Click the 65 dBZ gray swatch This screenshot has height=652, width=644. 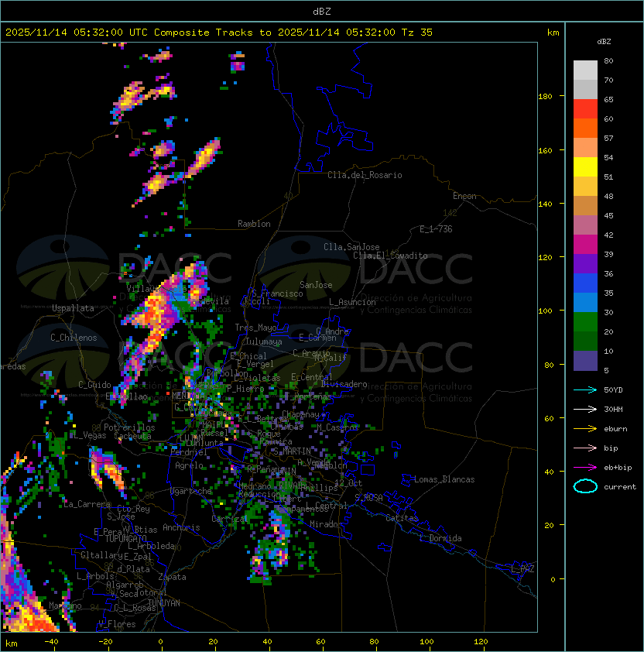585,89
